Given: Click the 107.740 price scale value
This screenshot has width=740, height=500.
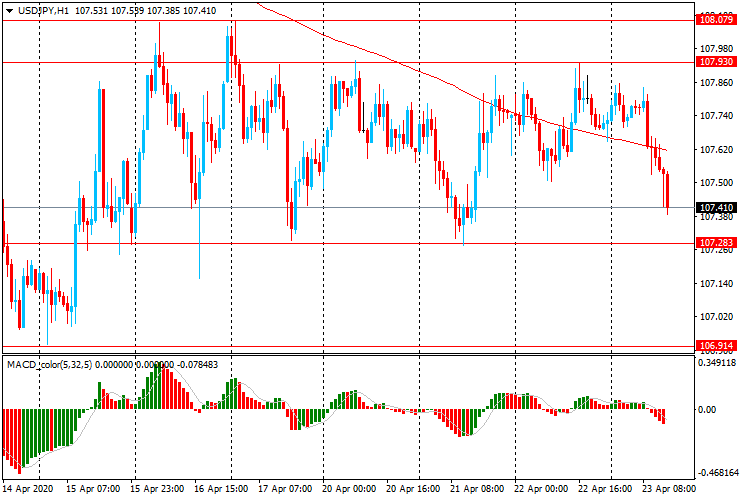Looking at the screenshot, I should coord(716,116).
